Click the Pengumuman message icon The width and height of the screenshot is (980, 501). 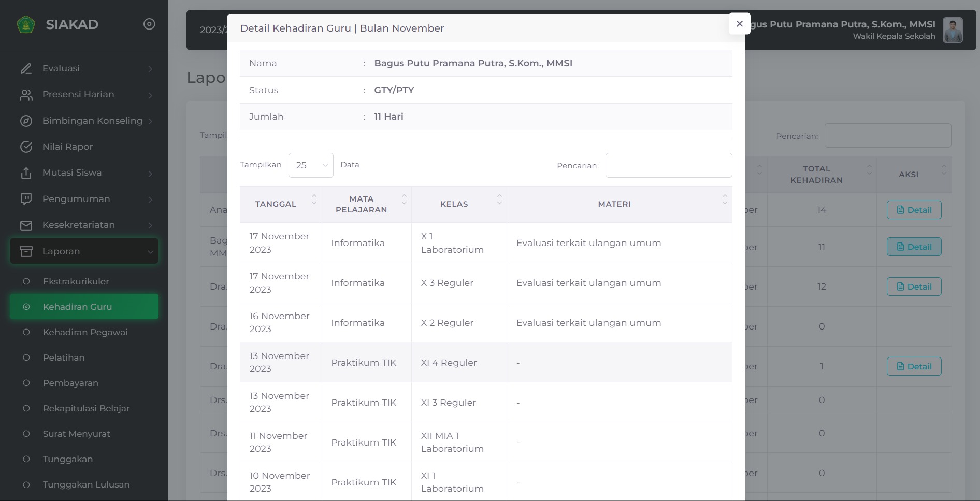point(26,199)
